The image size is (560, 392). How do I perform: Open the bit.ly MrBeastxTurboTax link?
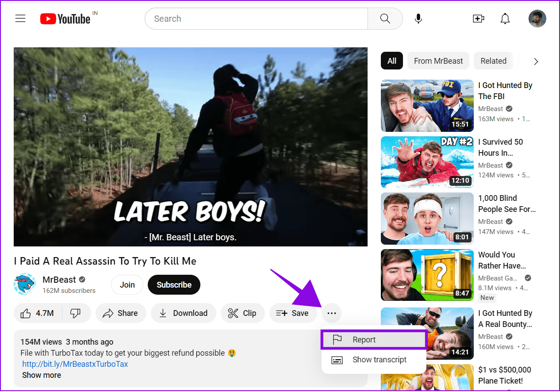[75, 364]
